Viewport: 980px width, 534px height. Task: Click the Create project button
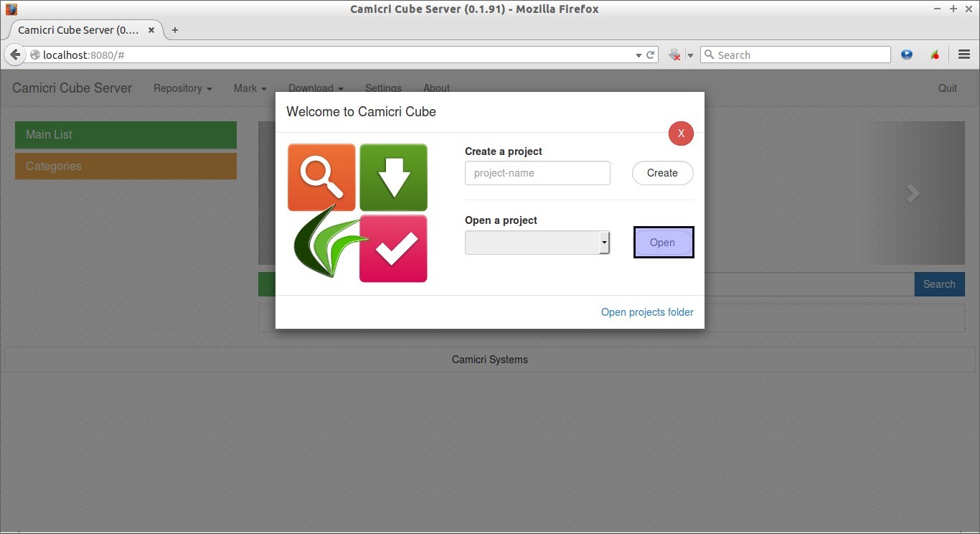point(662,173)
